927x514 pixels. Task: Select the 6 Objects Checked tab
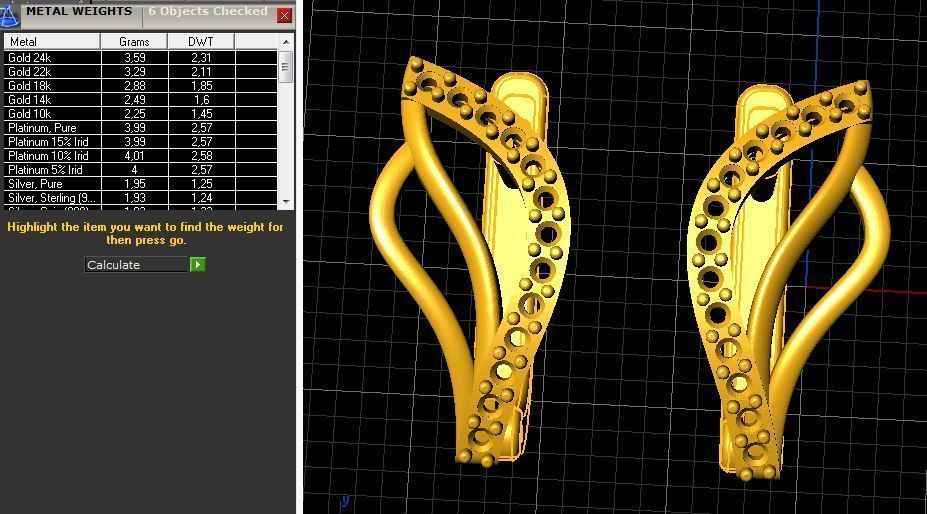click(x=208, y=11)
